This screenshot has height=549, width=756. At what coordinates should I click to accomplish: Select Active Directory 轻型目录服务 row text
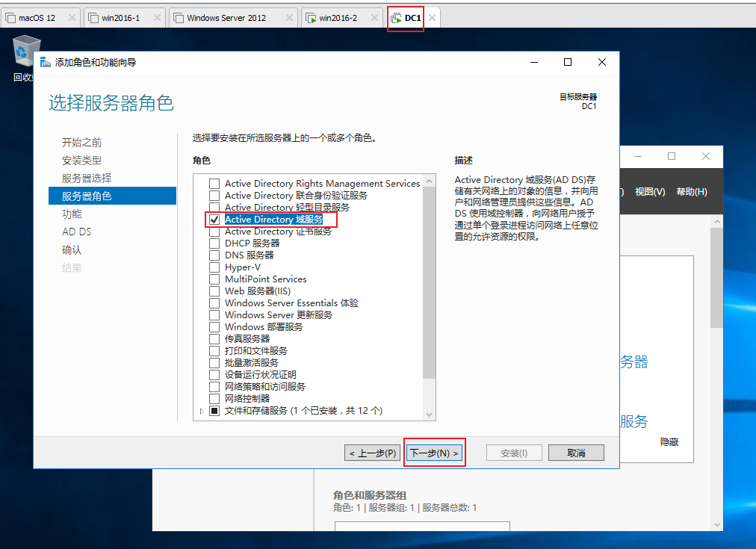point(287,207)
